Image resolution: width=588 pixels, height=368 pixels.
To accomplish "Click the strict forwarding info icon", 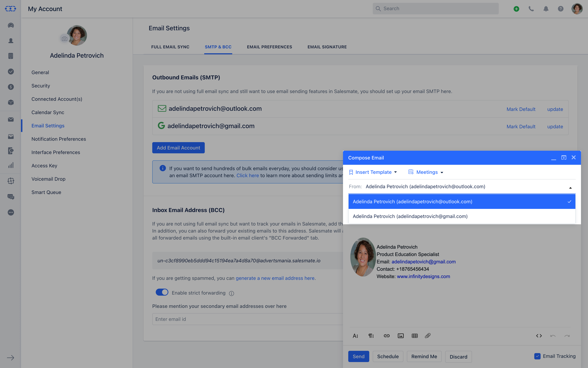I will click(x=231, y=293).
